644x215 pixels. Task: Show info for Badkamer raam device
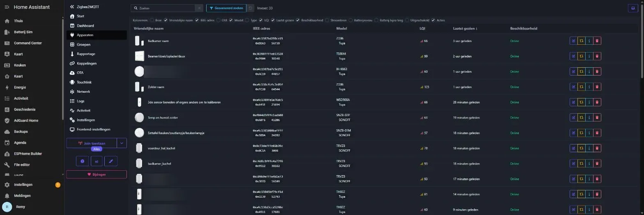pos(589,41)
